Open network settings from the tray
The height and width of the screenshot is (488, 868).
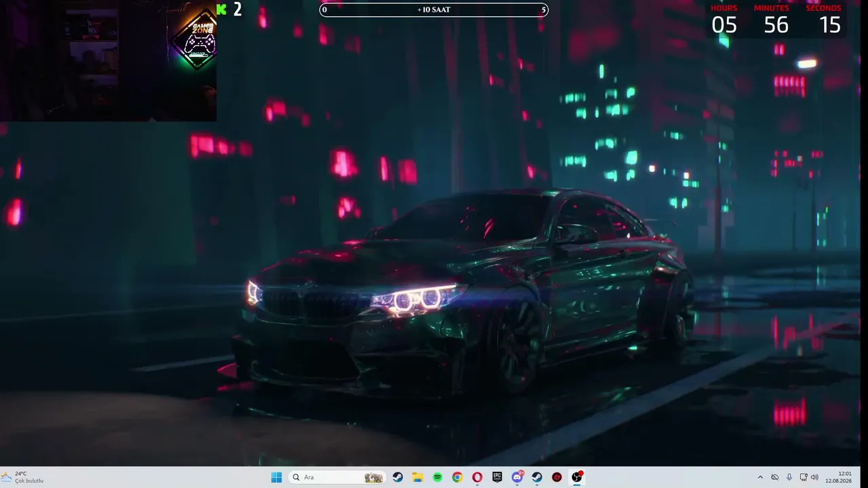click(804, 477)
